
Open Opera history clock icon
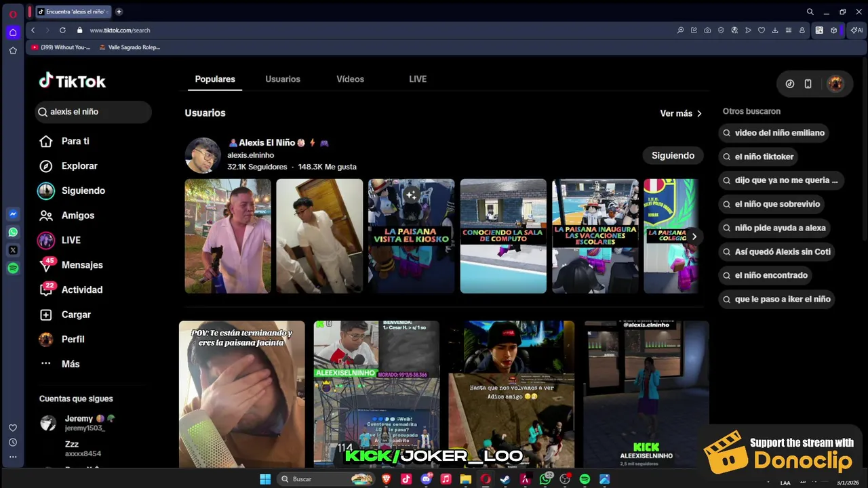13,442
